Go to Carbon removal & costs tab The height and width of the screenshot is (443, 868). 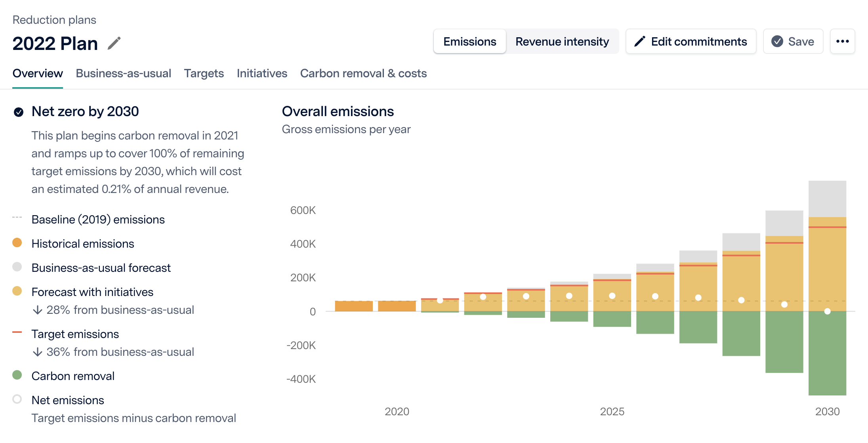pos(363,73)
